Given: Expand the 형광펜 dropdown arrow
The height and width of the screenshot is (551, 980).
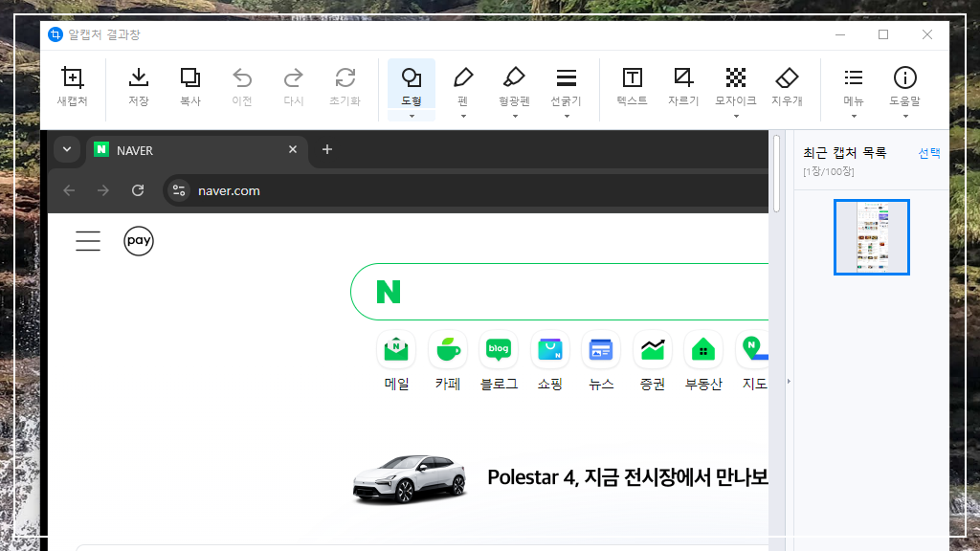Looking at the screenshot, I should tap(515, 116).
